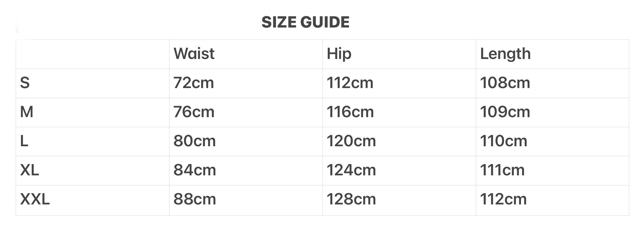This screenshot has height=233, width=644.
Task: Click the 116cm hip value
Action: [350, 112]
